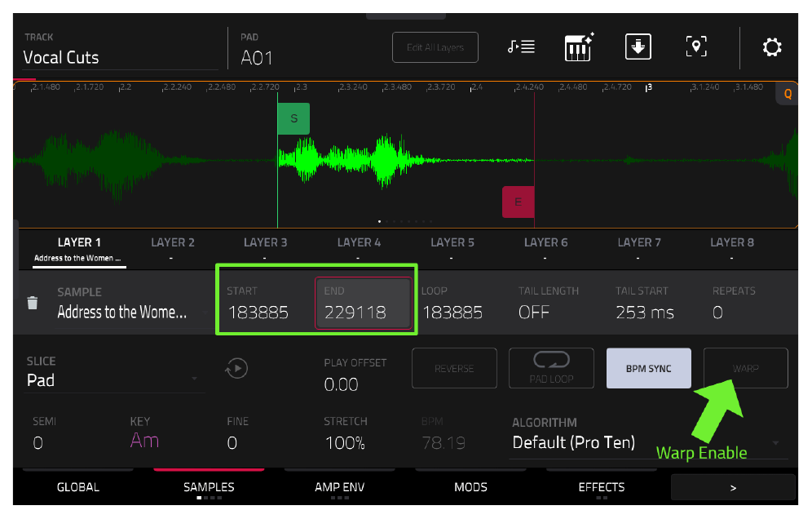The image size is (812, 519).
Task: Switch to the LAYER 7 tab
Action: coord(639,250)
